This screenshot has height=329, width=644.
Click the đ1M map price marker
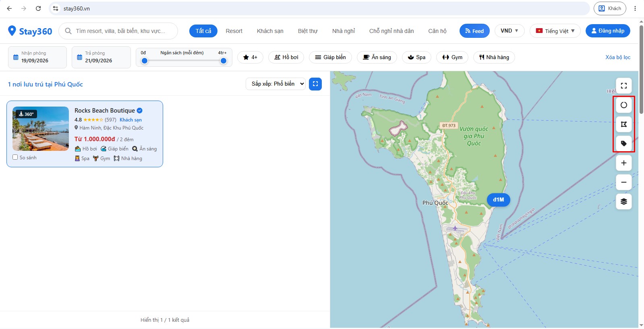[x=499, y=199]
